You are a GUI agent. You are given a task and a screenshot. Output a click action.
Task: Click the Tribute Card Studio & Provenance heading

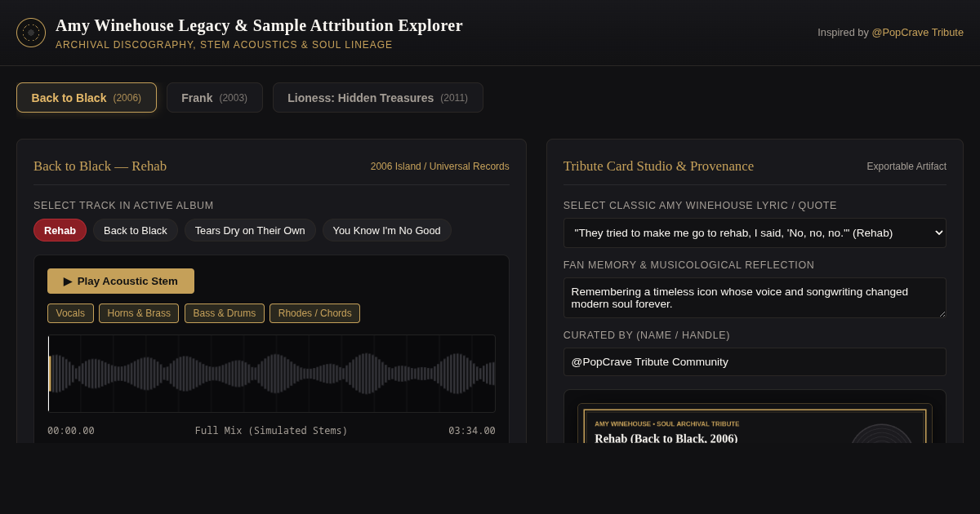pos(658,166)
